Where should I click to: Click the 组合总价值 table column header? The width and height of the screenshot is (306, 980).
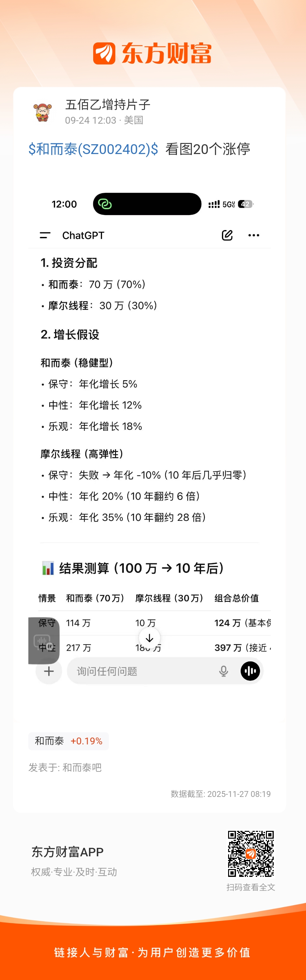[x=237, y=598]
